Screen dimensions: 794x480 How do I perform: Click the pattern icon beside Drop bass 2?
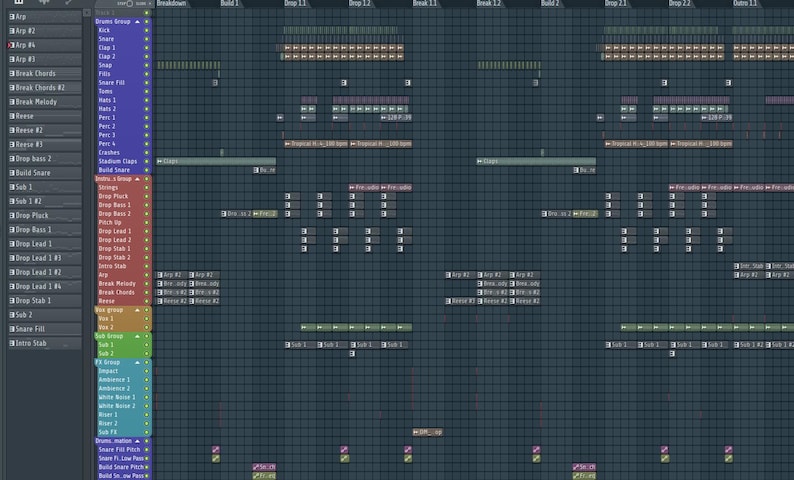pyautogui.click(x=12, y=158)
